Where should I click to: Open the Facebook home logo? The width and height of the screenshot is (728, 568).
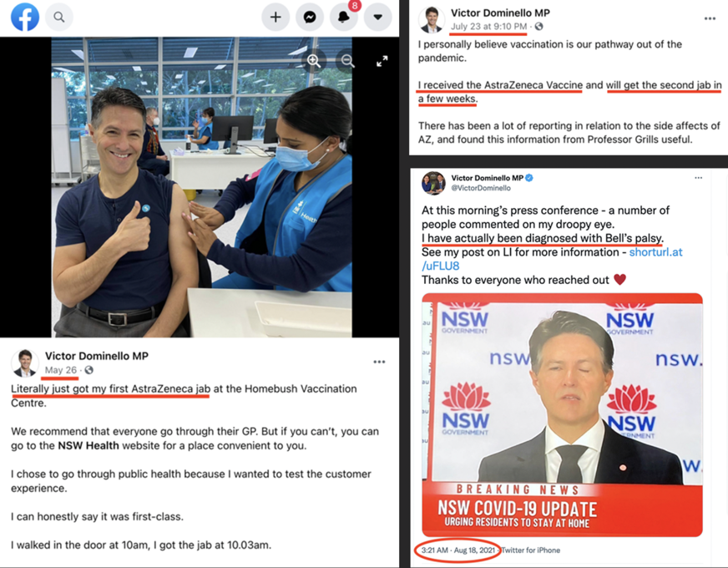(25, 17)
